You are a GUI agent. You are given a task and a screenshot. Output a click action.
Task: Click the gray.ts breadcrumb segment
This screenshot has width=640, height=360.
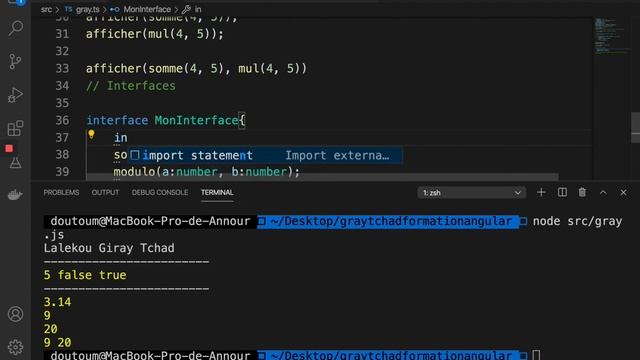82,9
